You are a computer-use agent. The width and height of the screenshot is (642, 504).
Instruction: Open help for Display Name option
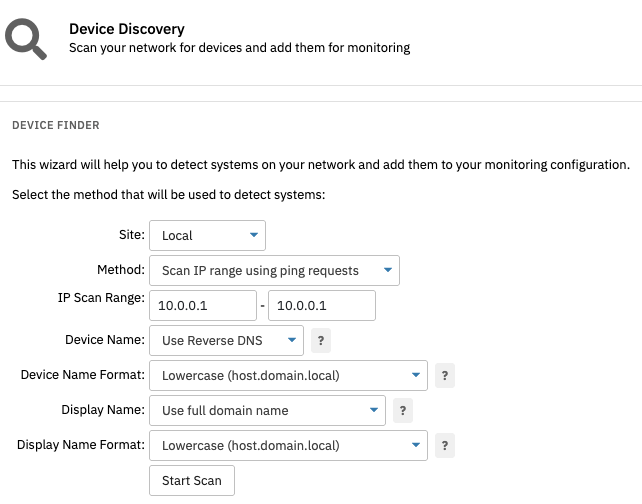tap(403, 410)
